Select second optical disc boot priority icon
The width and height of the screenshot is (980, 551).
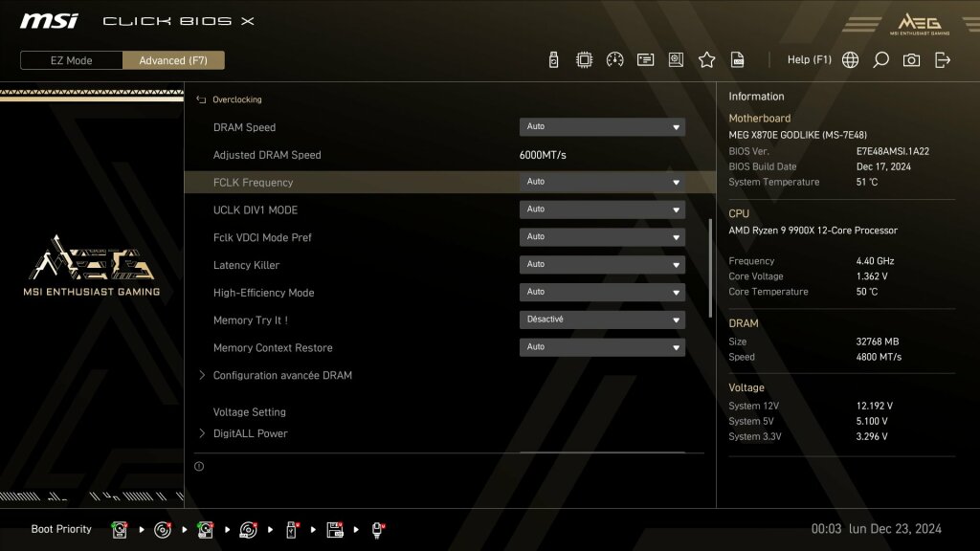[x=248, y=530]
